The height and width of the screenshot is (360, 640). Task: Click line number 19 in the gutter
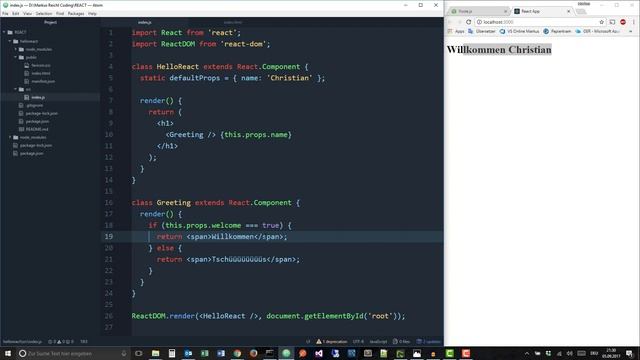pos(109,236)
